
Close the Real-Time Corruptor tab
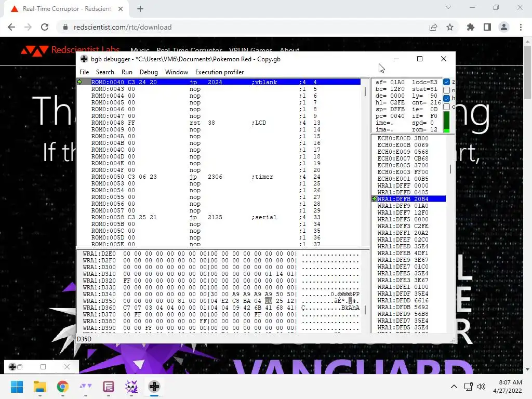click(121, 9)
